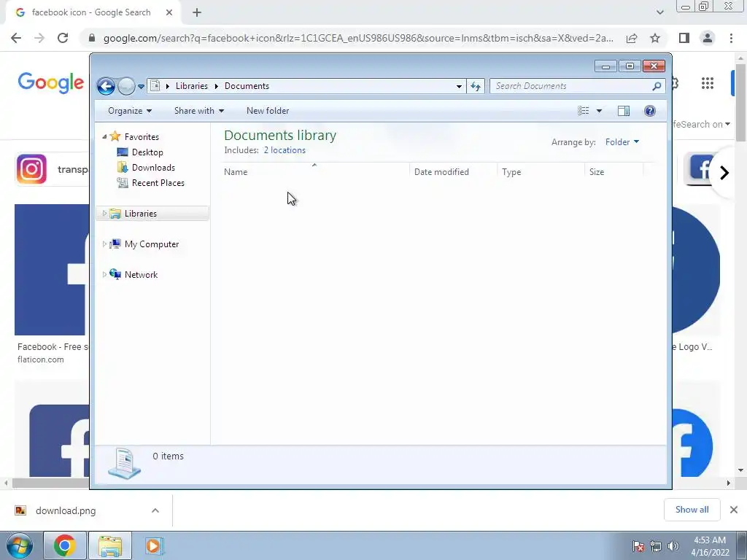The image size is (747, 560).
Task: Open Chrome tab search chevron
Action: [659, 13]
